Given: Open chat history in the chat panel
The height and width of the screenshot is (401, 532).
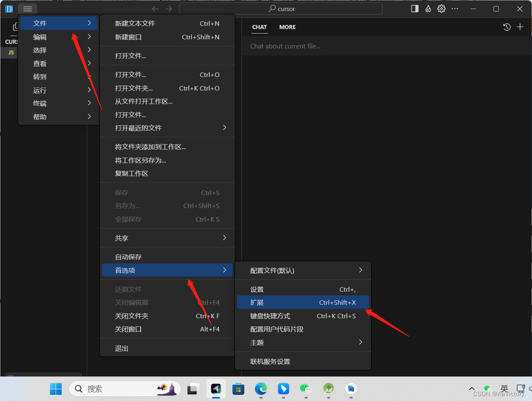Looking at the screenshot, I should [507, 27].
